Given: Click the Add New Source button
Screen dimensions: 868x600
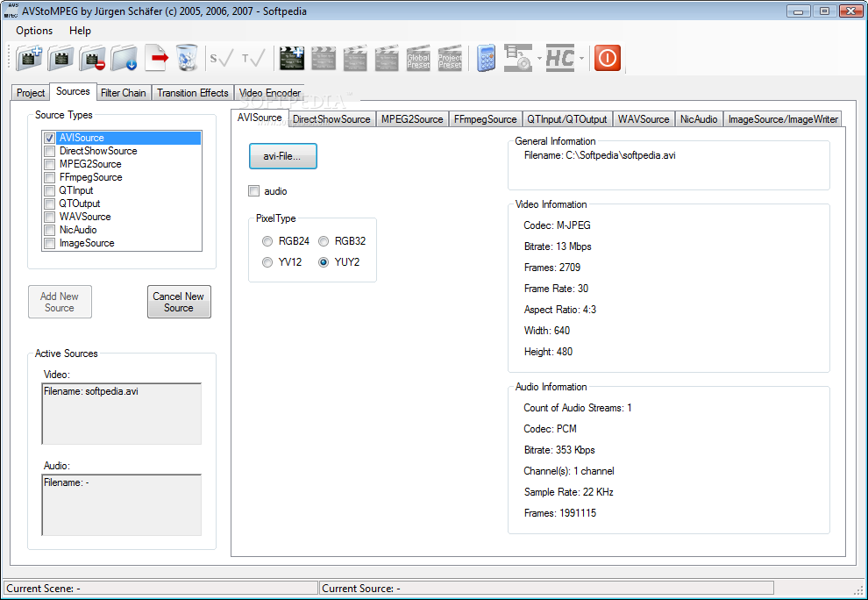Looking at the screenshot, I should [60, 302].
